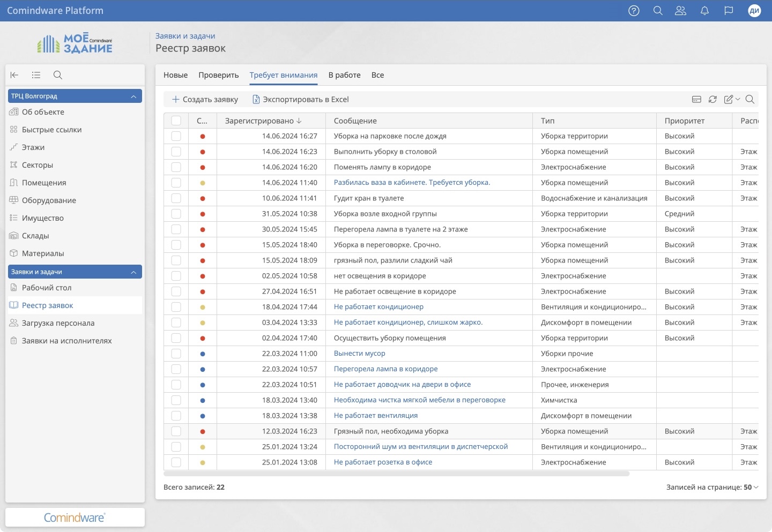
Task: Collapse the sidebar navigation panel
Action: pos(14,75)
